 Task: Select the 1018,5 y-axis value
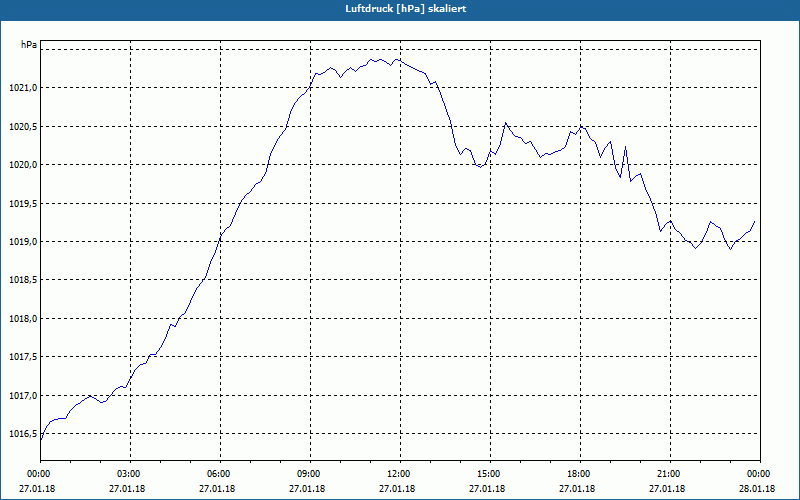[x=23, y=280]
